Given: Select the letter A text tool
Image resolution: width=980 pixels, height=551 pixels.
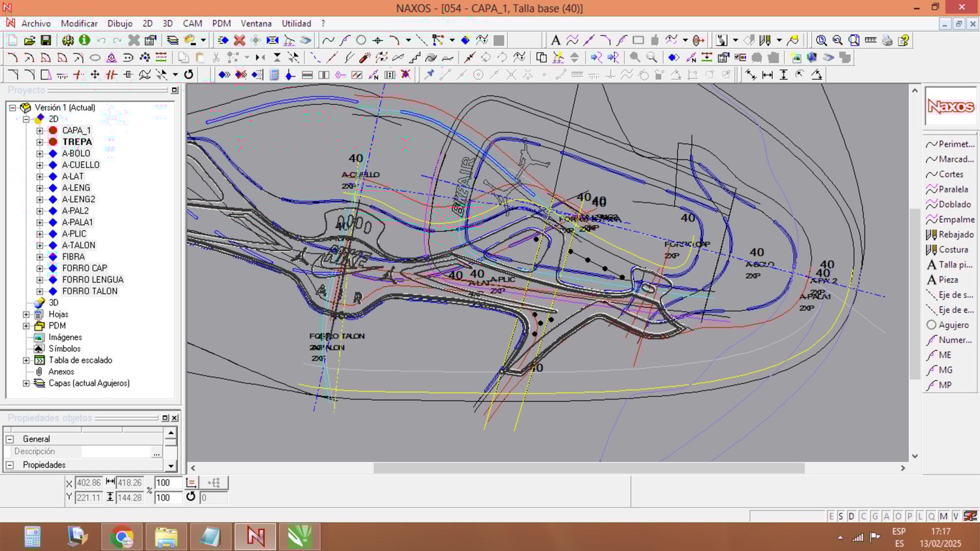Looking at the screenshot, I should click(555, 41).
